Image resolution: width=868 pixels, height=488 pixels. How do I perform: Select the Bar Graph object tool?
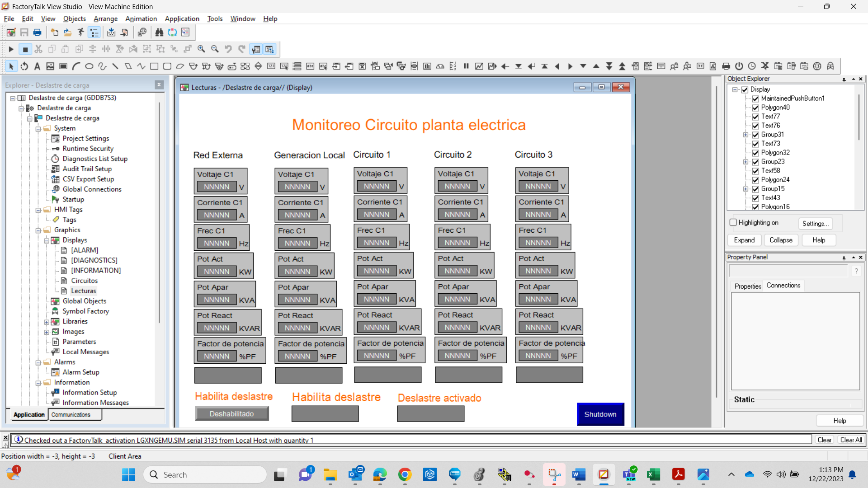(x=427, y=66)
